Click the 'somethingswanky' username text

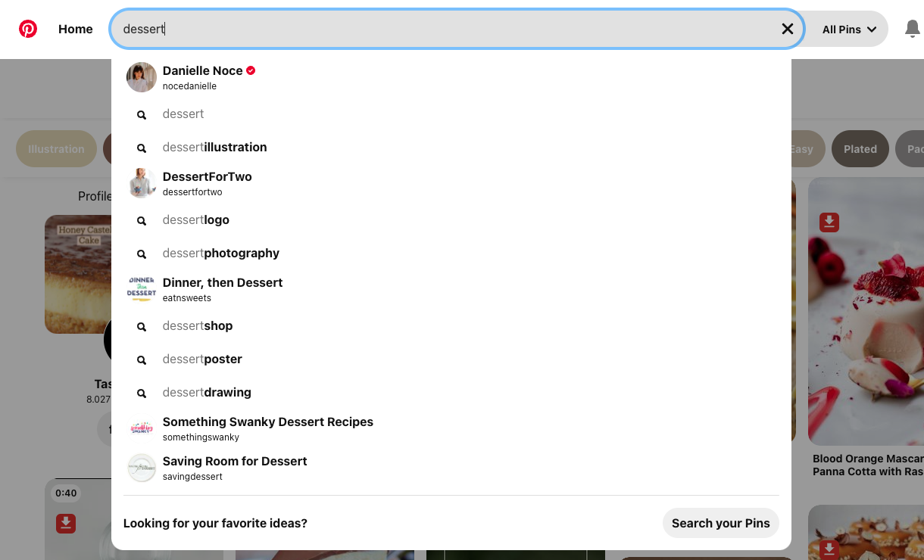pos(201,437)
